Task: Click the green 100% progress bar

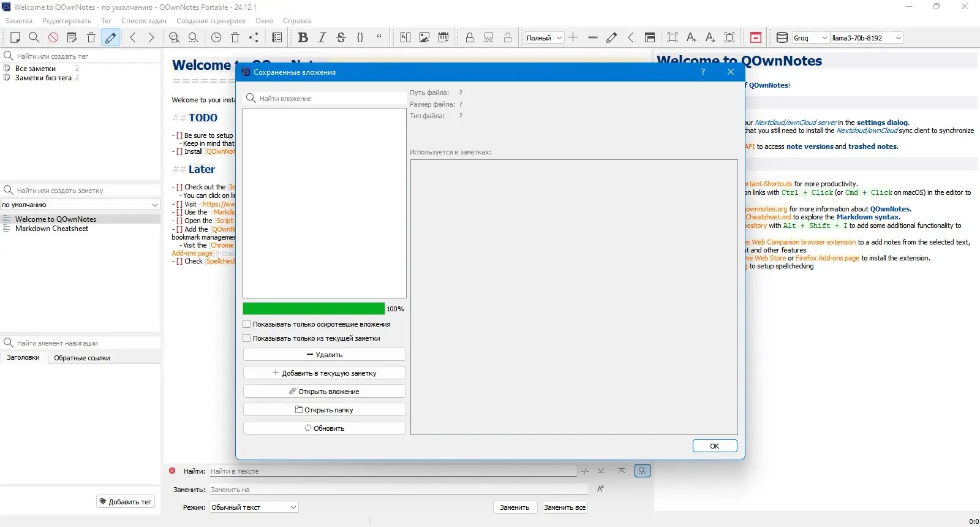Action: (314, 309)
